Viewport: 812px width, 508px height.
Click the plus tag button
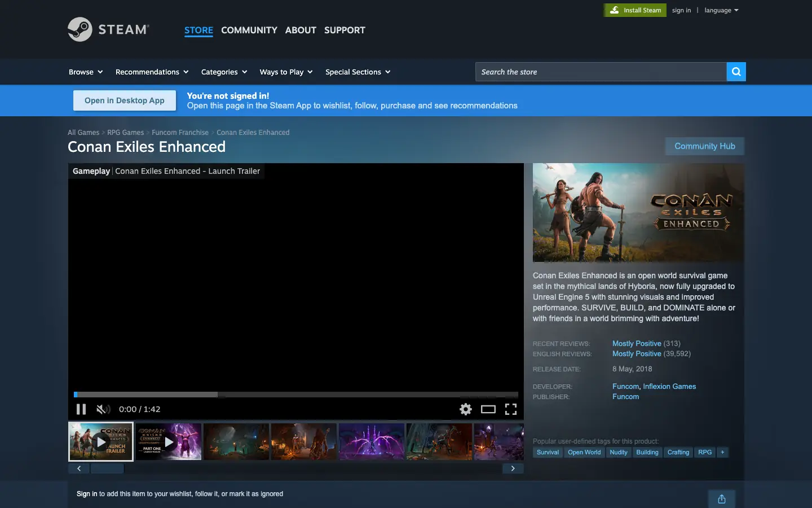pyautogui.click(x=722, y=452)
